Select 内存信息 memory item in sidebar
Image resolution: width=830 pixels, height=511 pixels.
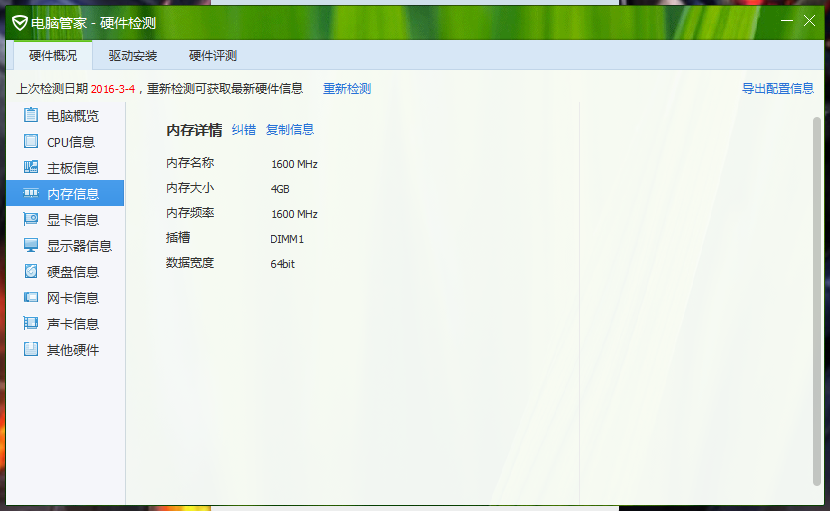click(x=72, y=193)
